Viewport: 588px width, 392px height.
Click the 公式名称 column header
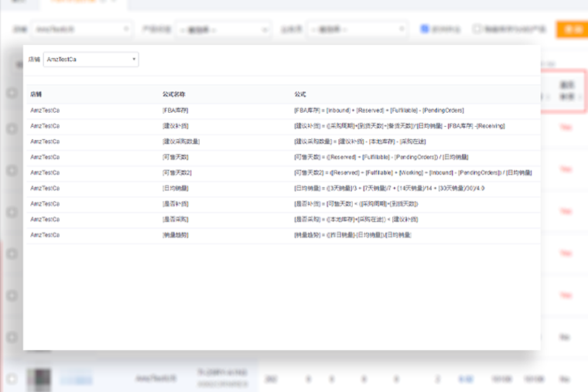[175, 94]
